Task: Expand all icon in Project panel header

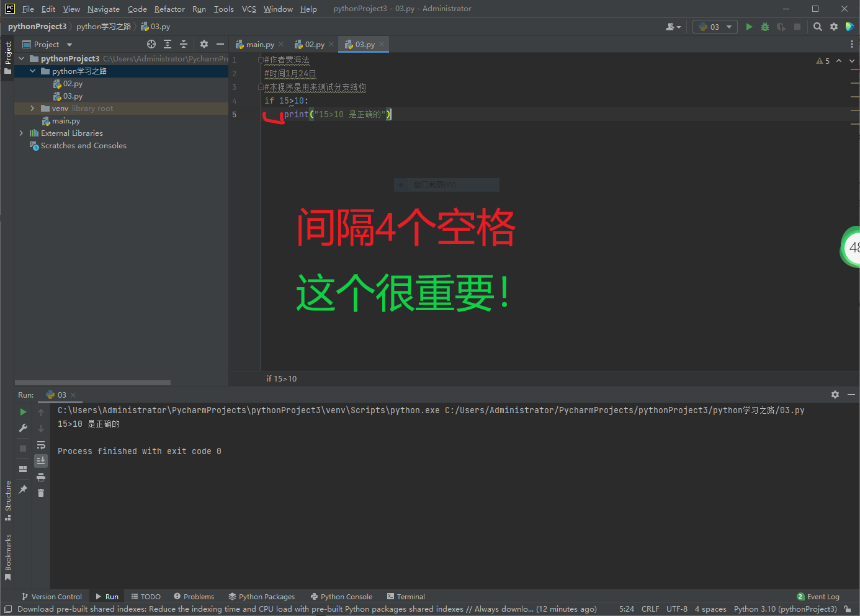Action: point(168,44)
